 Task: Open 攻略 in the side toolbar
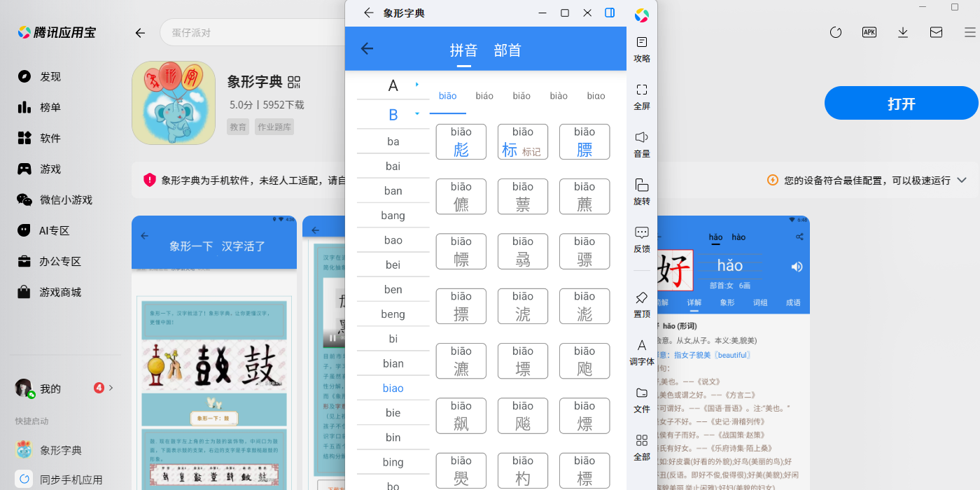(642, 50)
